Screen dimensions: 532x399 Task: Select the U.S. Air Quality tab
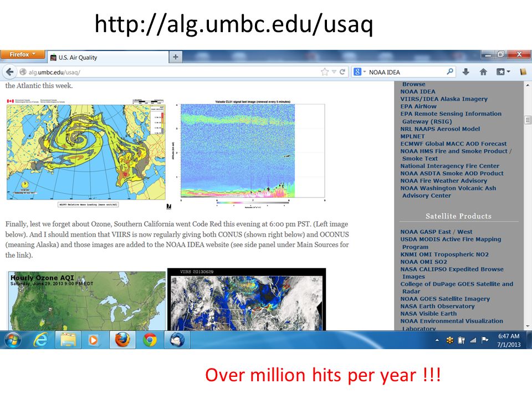click(108, 57)
